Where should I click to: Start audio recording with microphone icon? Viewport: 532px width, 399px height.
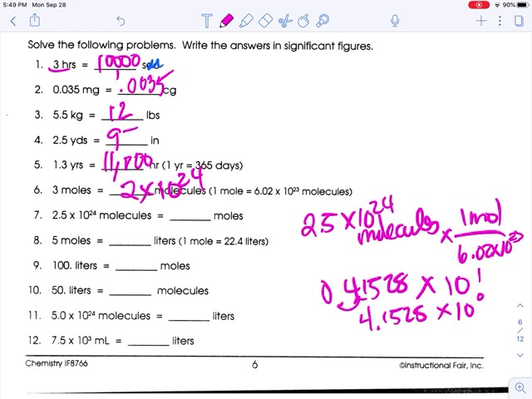[395, 21]
